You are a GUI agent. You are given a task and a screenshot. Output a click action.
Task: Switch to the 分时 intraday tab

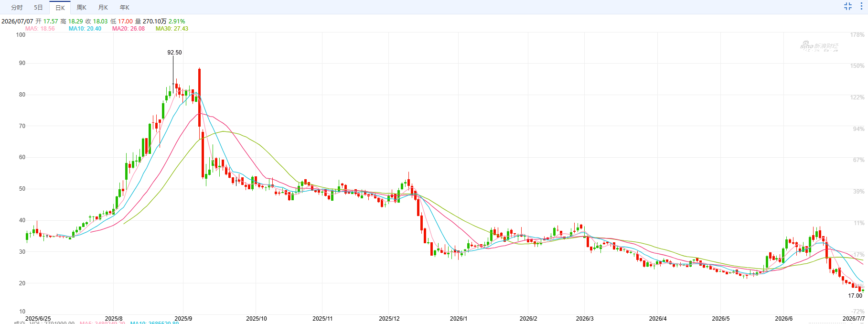(x=17, y=8)
